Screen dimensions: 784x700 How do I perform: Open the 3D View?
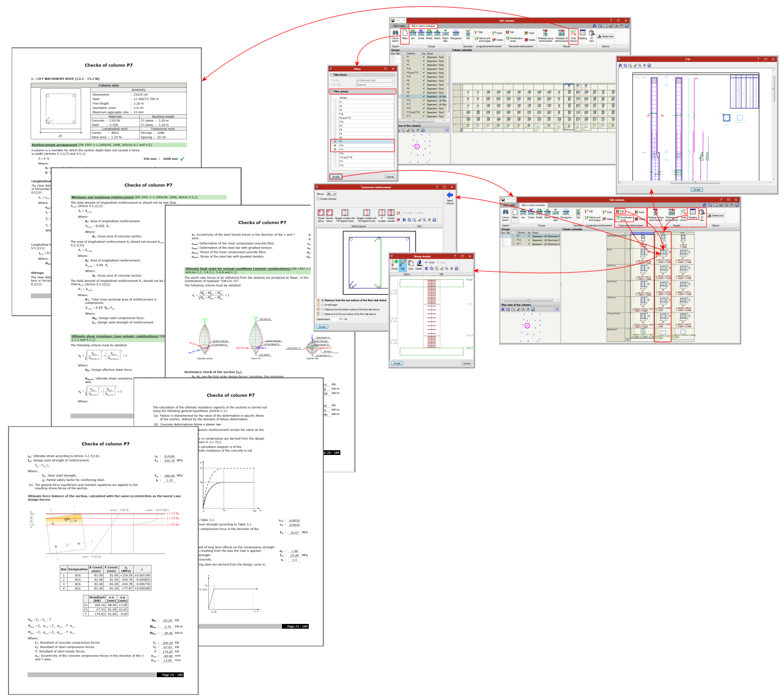[591, 36]
